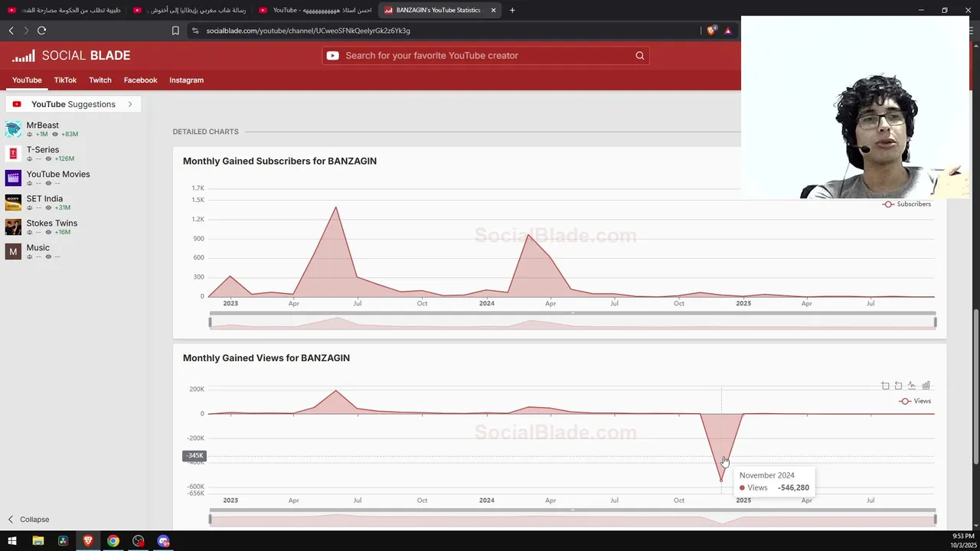980x551 pixels.
Task: Expand the YouTube Suggestions chevron
Action: 130,104
